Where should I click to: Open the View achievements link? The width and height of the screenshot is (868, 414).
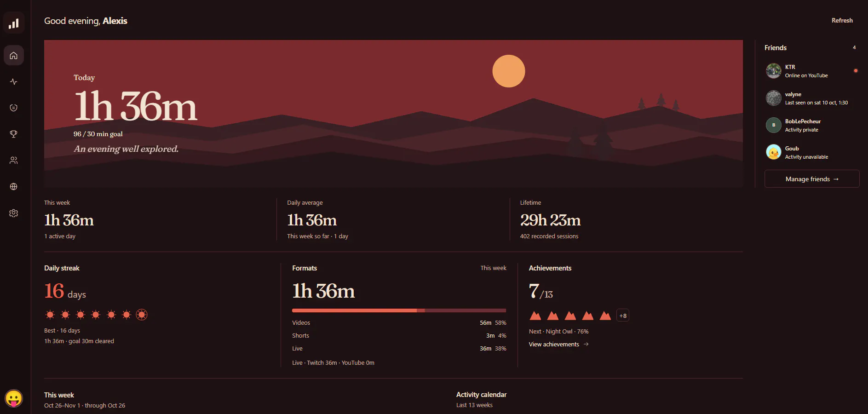(558, 344)
